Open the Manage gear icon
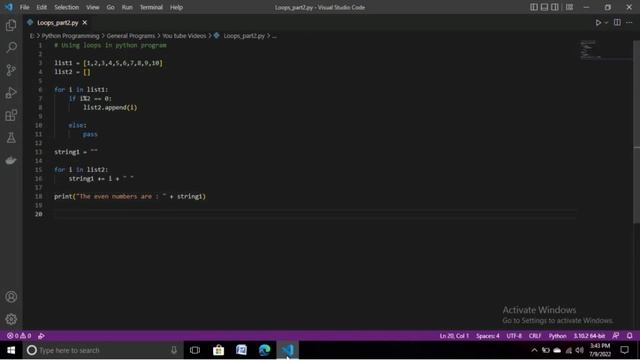Screen dimensions: 640x360 click(11, 319)
